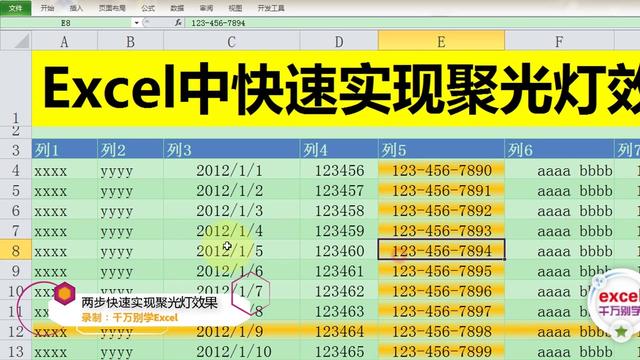Image resolution: width=640 pixels, height=360 pixels.
Task: Select column D header
Action: 339,41
